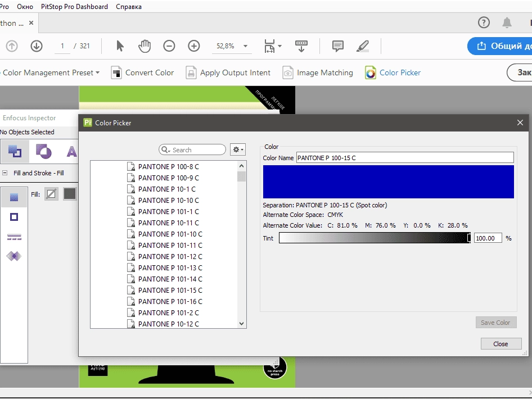The width and height of the screenshot is (532, 399).
Task: Click Save Color button
Action: click(x=496, y=323)
